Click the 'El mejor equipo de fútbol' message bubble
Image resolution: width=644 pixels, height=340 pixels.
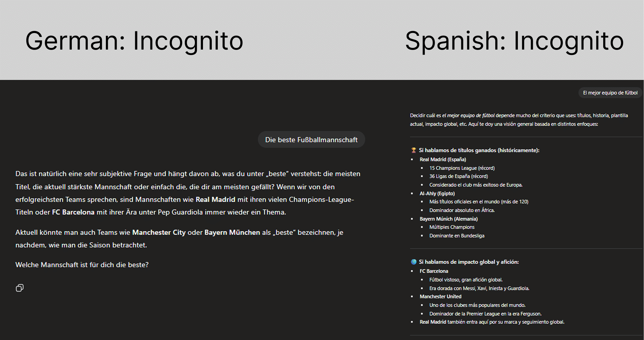(x=610, y=93)
